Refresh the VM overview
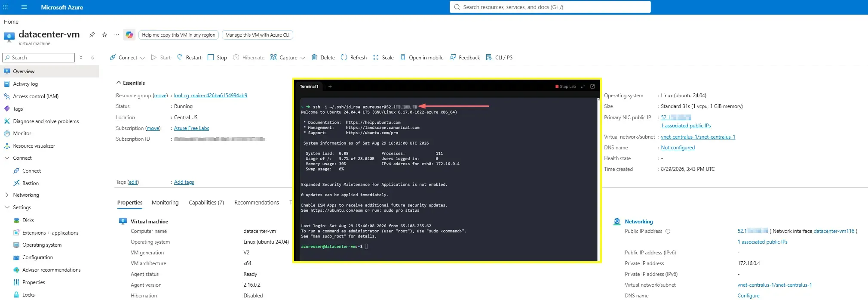This screenshot has height=300, width=868. [x=354, y=58]
